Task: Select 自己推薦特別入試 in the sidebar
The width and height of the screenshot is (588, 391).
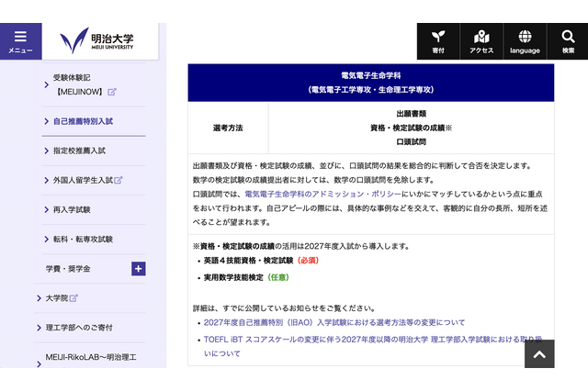Action: pyautogui.click(x=94, y=121)
